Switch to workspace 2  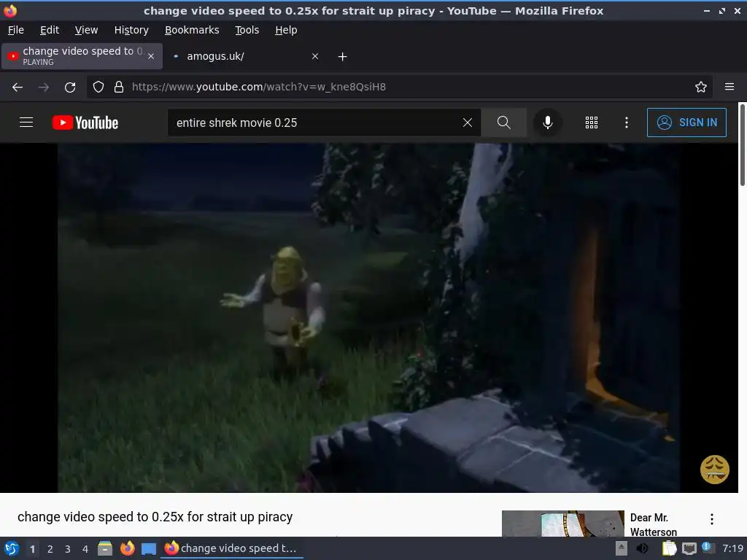pos(50,549)
